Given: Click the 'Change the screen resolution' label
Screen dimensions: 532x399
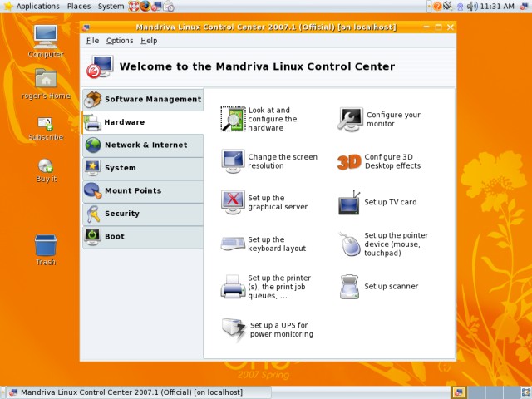Looking at the screenshot, I should (283, 161).
